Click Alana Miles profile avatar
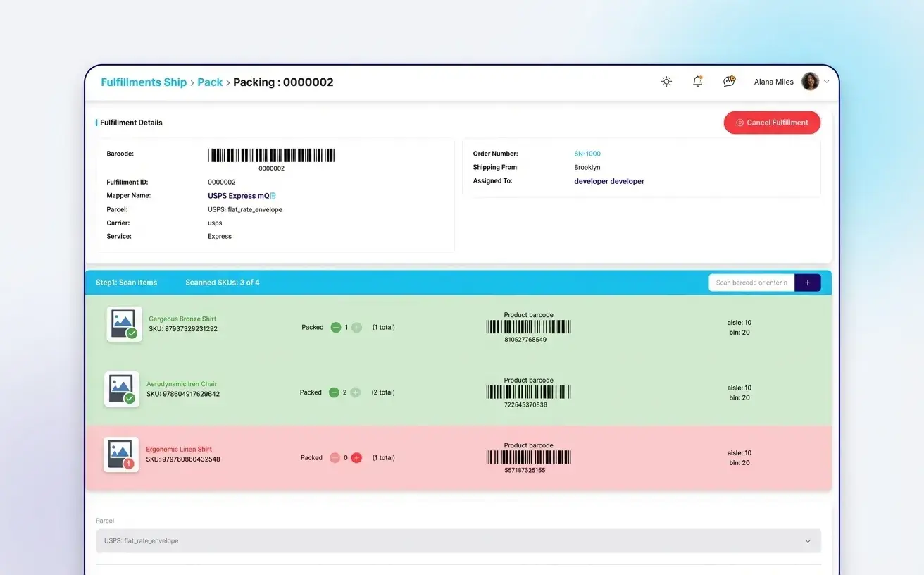The image size is (924, 575). point(810,81)
